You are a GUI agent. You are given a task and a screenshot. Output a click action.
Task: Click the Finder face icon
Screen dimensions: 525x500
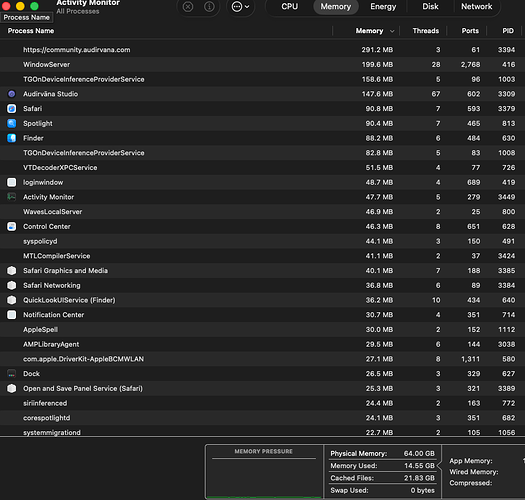coord(11,138)
